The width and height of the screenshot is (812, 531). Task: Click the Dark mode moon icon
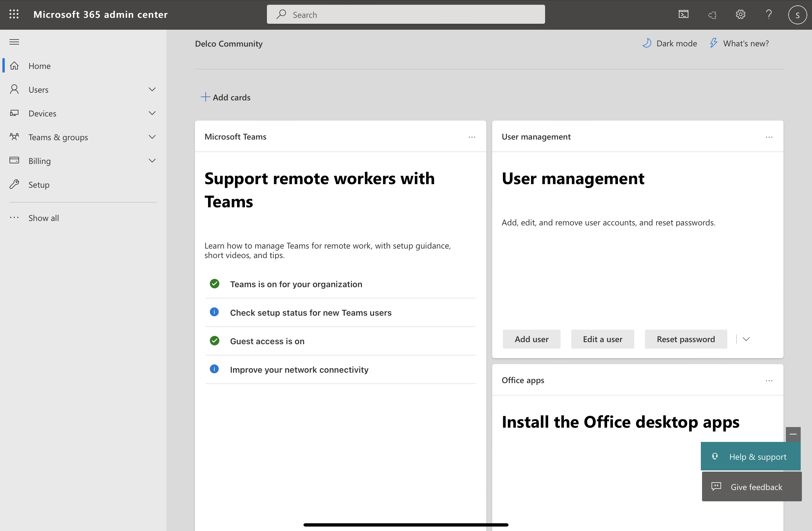pos(647,43)
